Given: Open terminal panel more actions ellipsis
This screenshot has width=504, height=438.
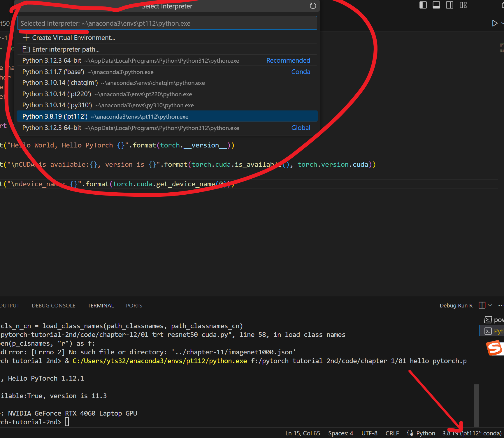Looking at the screenshot, I should 501,305.
